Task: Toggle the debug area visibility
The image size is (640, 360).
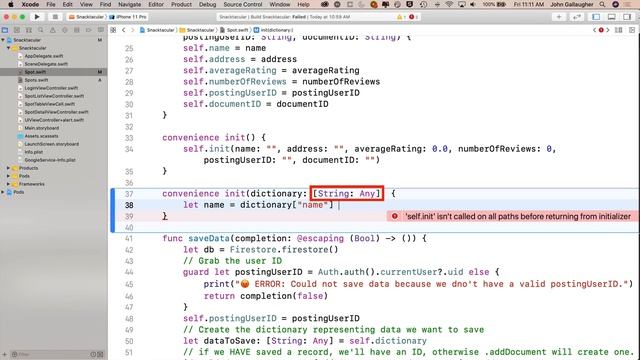Action: 611,17
